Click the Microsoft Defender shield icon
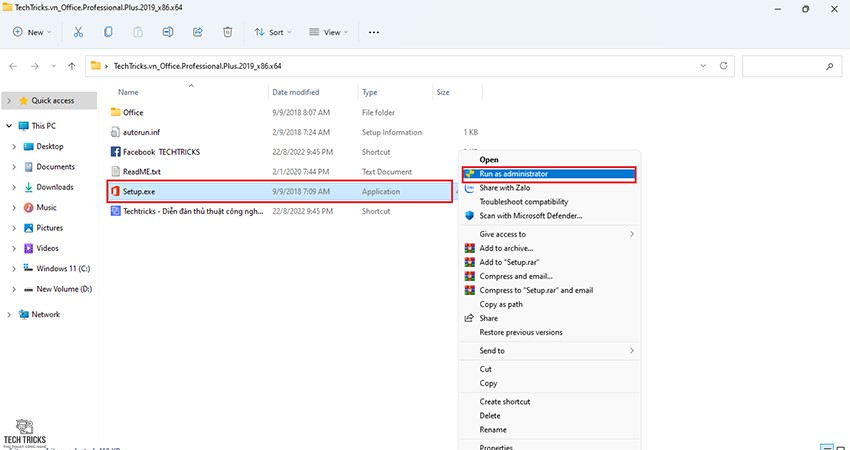 pos(469,216)
